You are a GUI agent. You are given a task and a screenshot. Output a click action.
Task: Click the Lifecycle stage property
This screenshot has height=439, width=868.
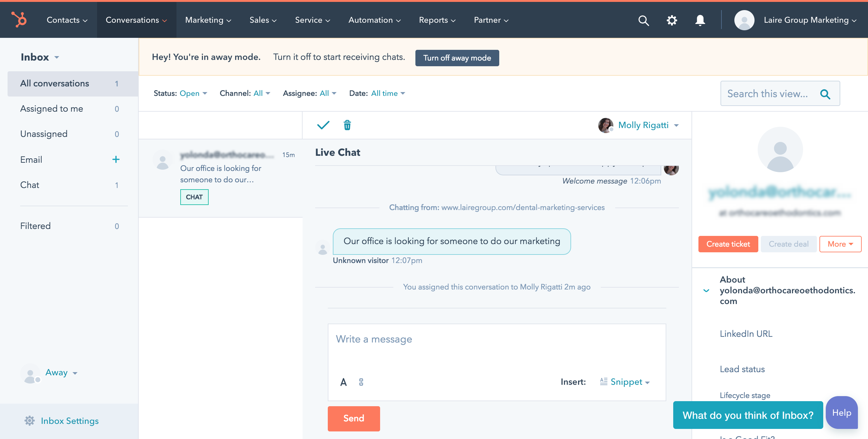(745, 395)
